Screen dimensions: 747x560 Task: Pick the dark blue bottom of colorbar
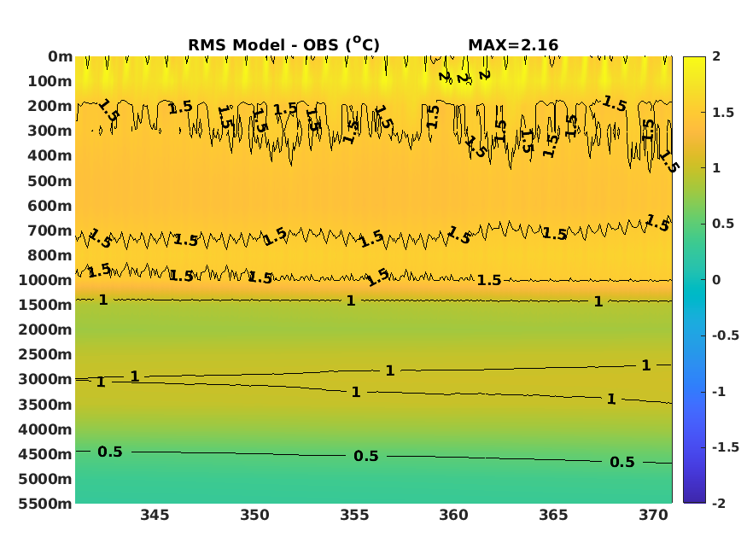coord(694,497)
